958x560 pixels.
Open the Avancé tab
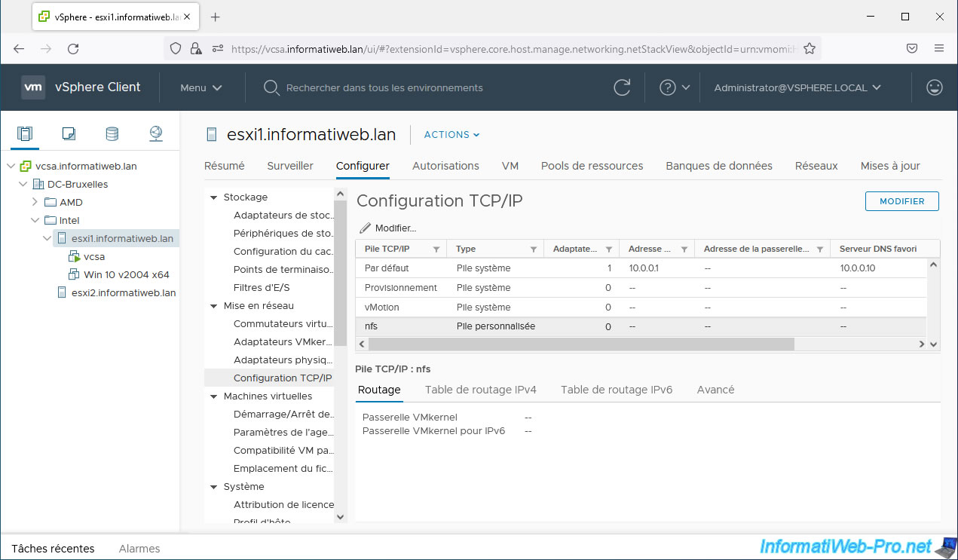coord(715,390)
